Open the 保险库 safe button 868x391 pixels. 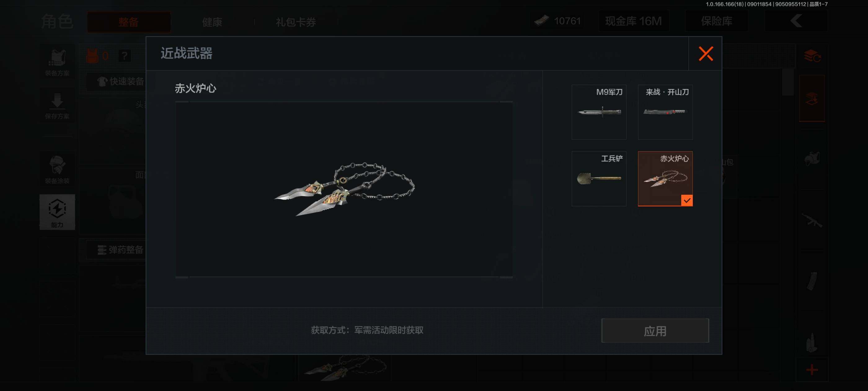point(716,21)
